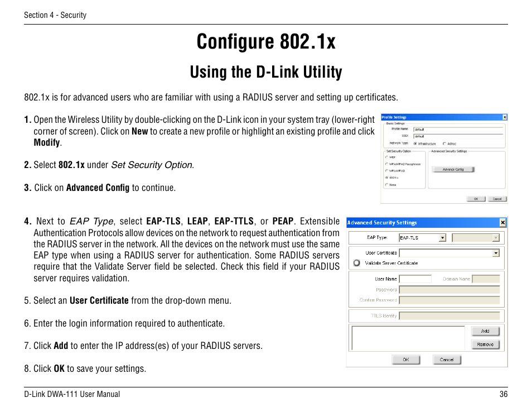Viewport: 532px width, 412px height.
Task: Click the 'Advanced Security Settings' dialog title
Action: (381, 223)
